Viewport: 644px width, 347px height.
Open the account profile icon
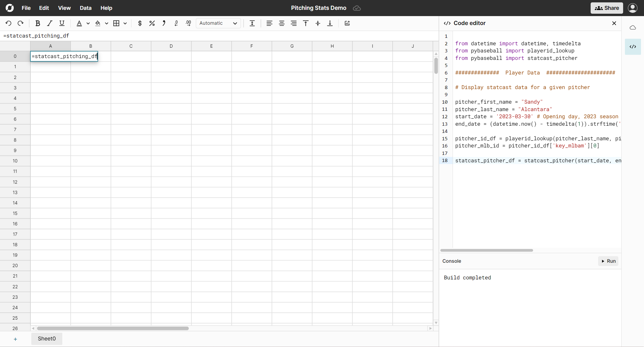click(x=633, y=8)
